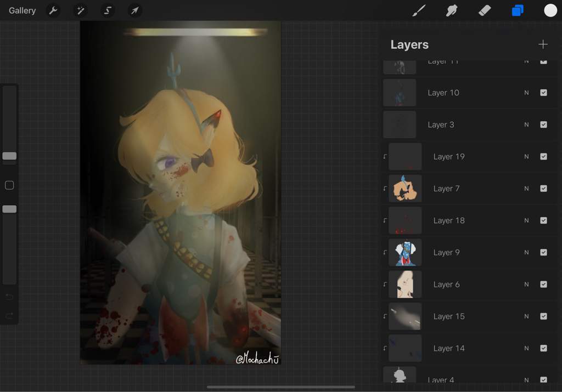The height and width of the screenshot is (392, 562).
Task: Open blend mode N for Layer 3
Action: pyautogui.click(x=526, y=124)
